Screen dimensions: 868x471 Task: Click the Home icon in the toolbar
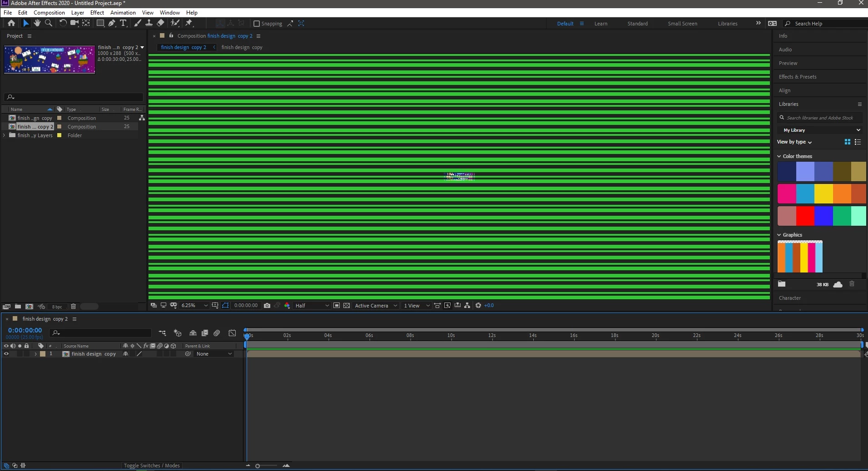11,23
